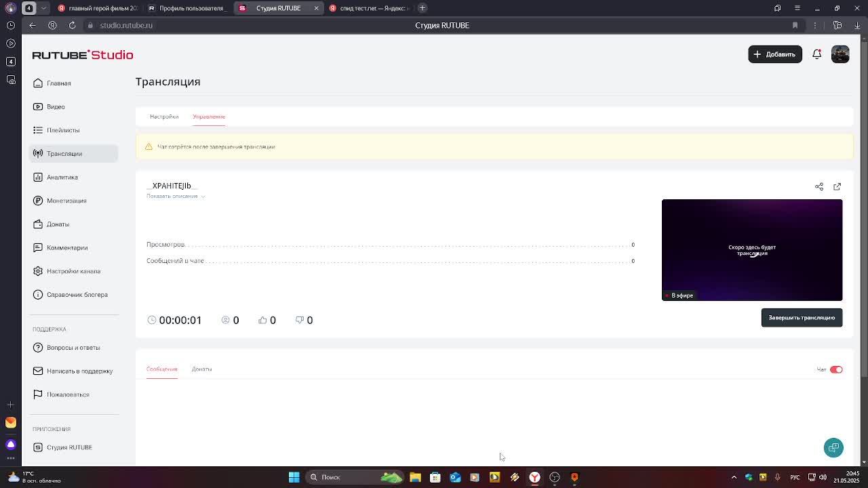The height and width of the screenshot is (488, 868).
Task: Open Microsoft Store from the taskbar
Action: (x=435, y=477)
